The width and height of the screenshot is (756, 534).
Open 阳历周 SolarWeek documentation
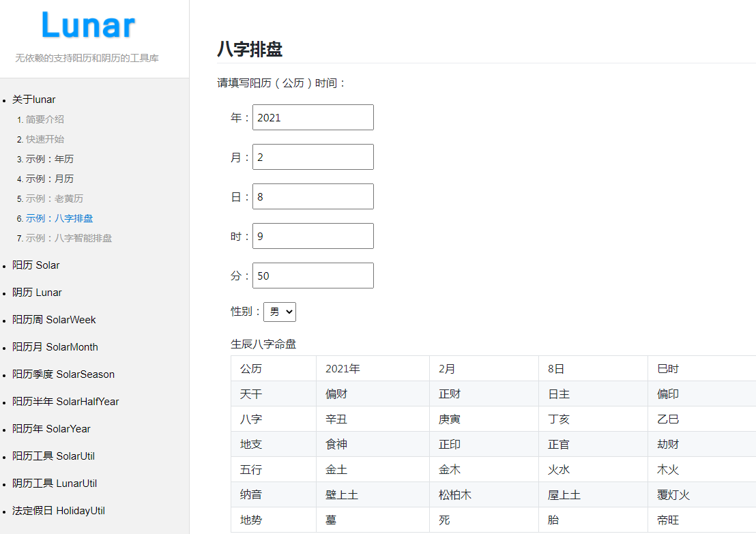(55, 320)
